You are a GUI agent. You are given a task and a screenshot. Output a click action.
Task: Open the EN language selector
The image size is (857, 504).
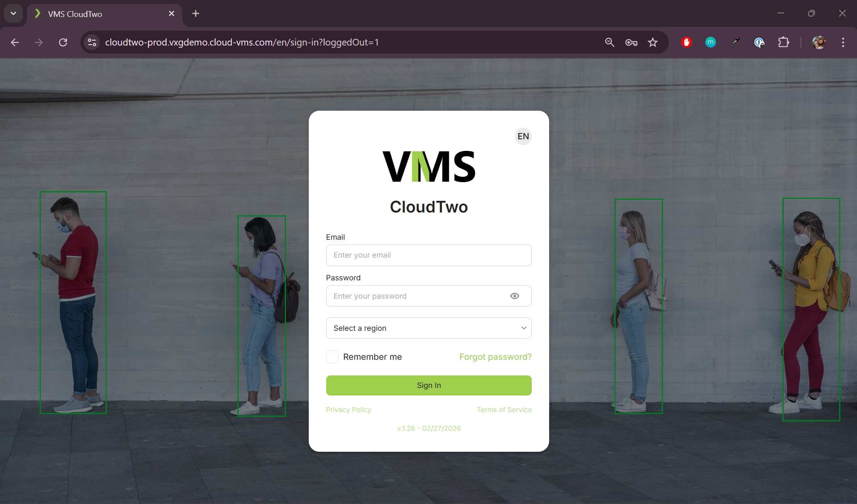[x=523, y=137]
